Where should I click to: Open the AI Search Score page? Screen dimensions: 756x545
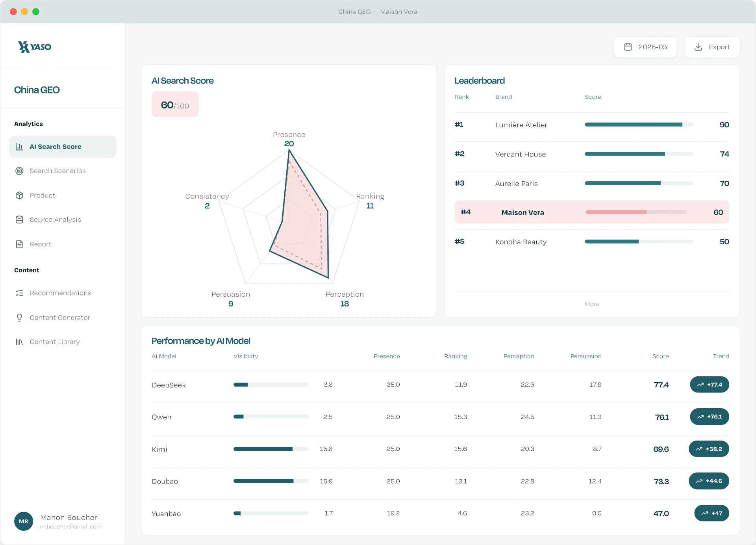pos(63,147)
